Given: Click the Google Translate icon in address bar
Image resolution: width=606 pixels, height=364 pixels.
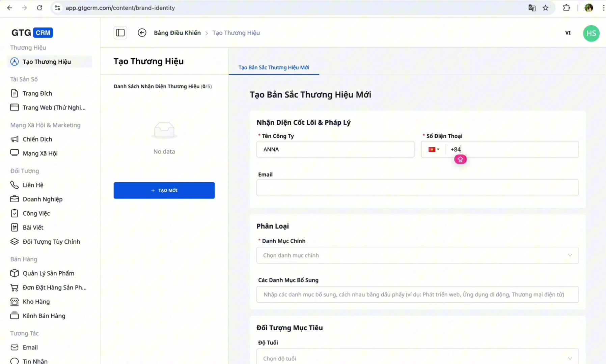Looking at the screenshot, I should pyautogui.click(x=532, y=8).
